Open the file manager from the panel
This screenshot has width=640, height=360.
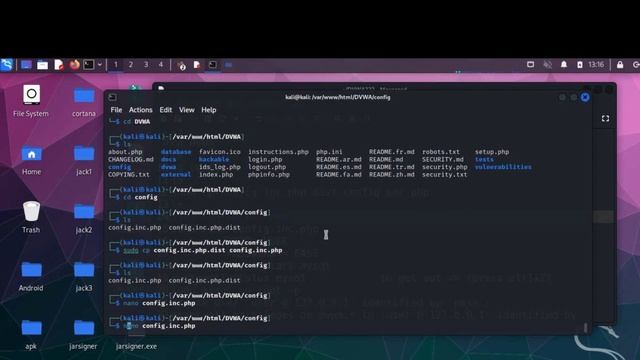click(x=42, y=65)
